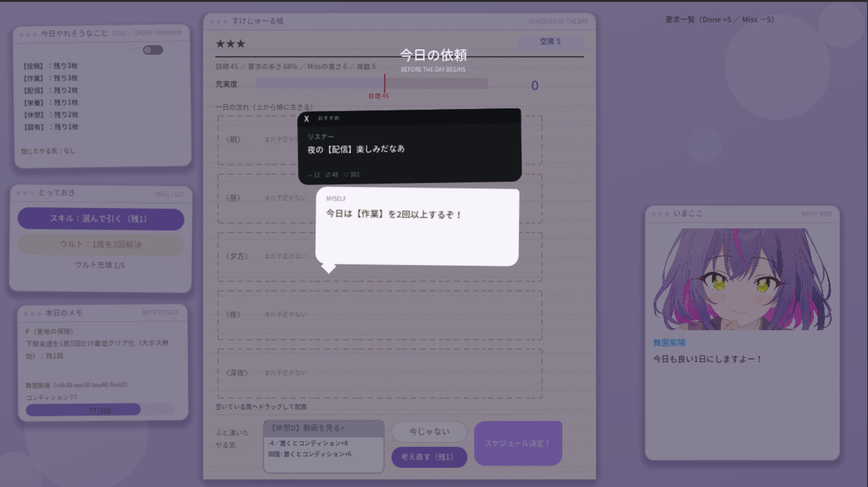Click 今じゃない button
Screen dimensions: 868x487
pyautogui.click(x=429, y=432)
